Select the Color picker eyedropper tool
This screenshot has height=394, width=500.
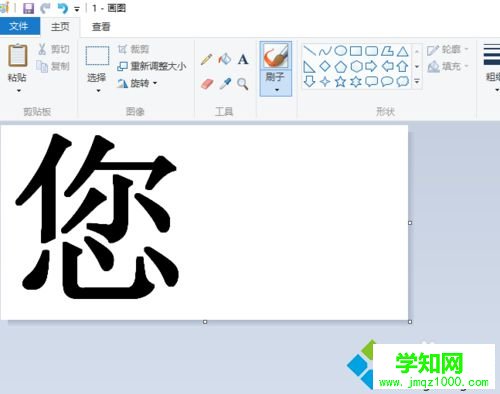[x=225, y=84]
